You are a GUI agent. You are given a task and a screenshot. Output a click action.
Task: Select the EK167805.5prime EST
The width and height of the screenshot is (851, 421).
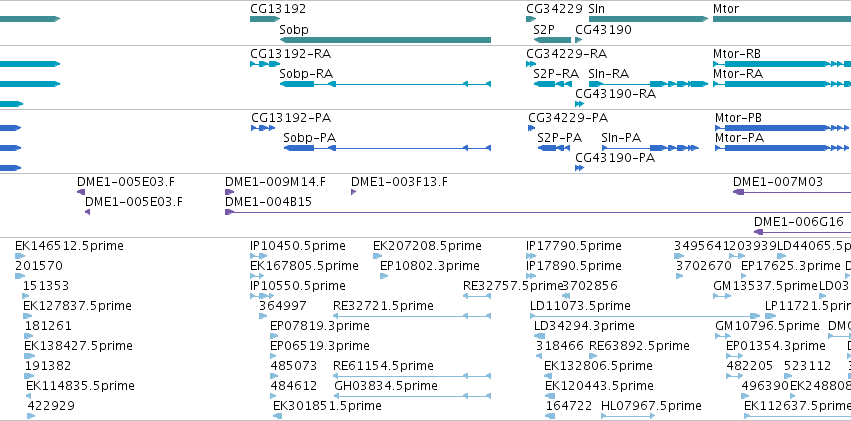[257, 276]
